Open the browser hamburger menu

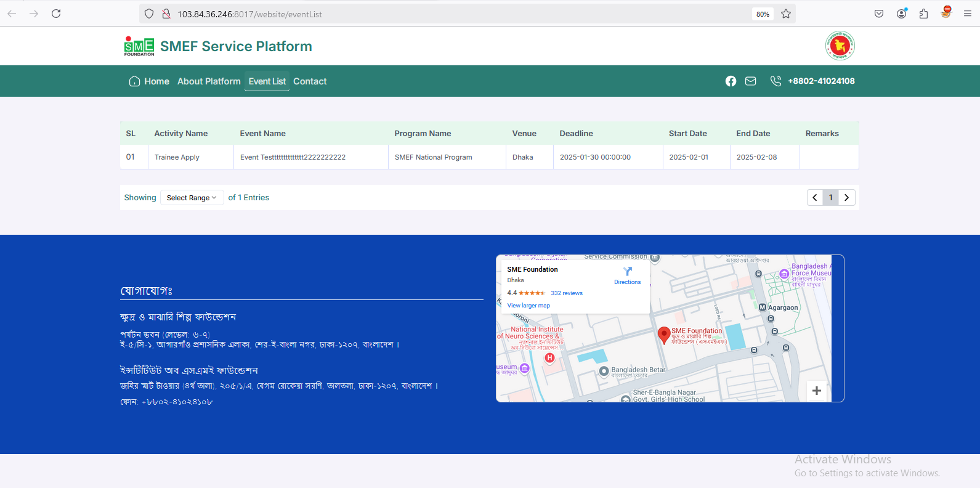tap(968, 14)
